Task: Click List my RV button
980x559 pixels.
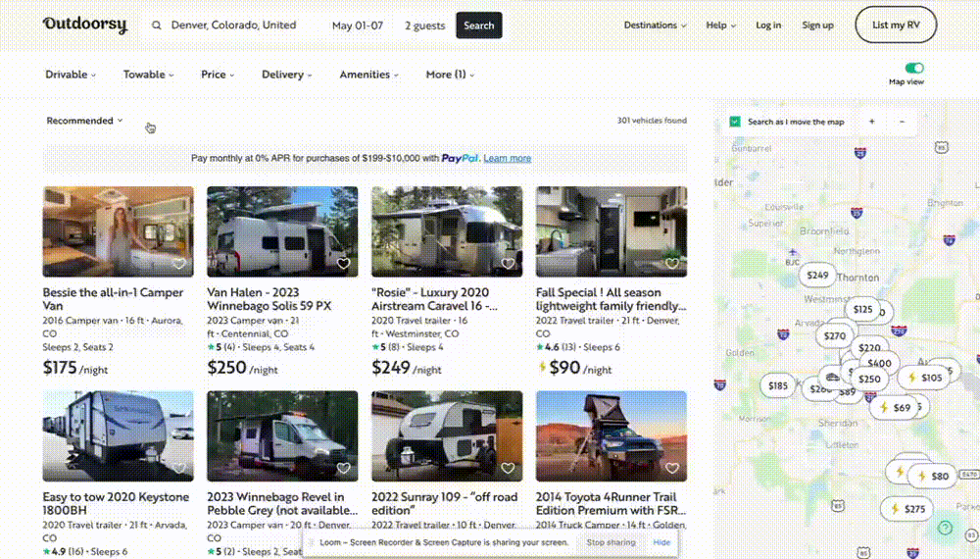Action: [896, 25]
